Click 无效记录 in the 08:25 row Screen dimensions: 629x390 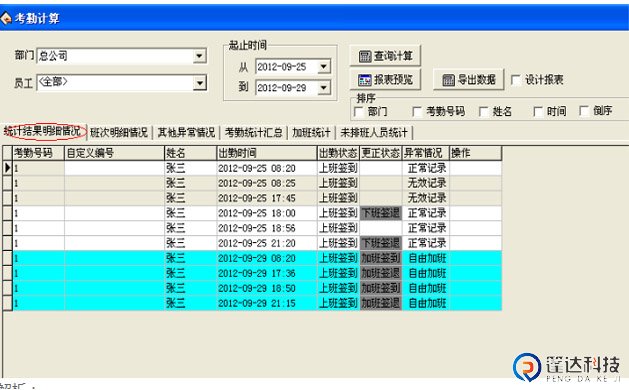tap(427, 183)
